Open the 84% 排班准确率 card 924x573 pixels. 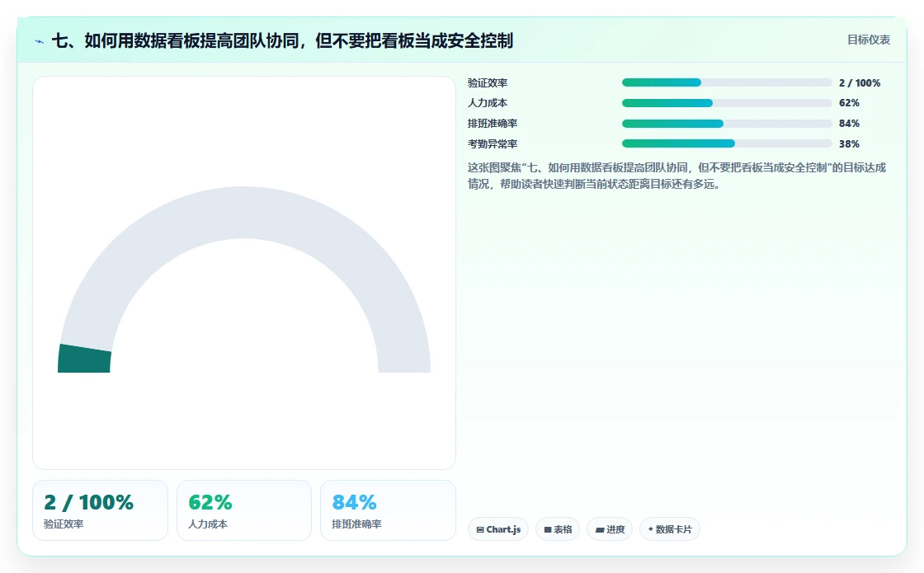tap(388, 510)
